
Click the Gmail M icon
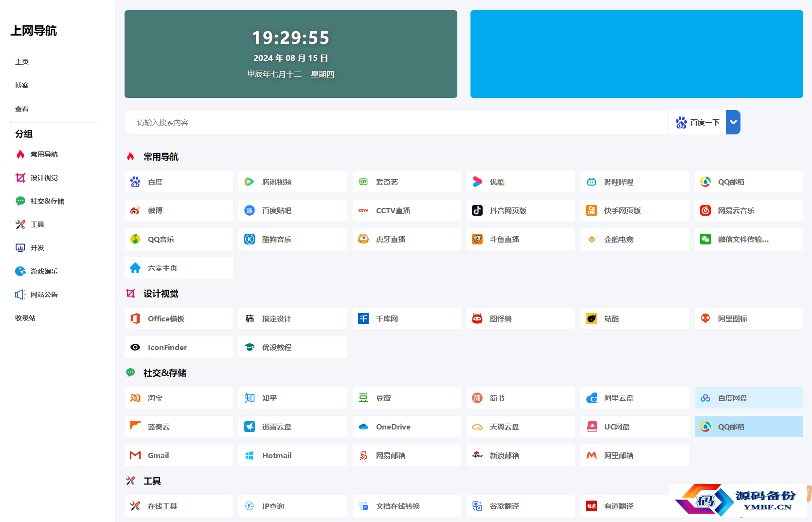point(135,455)
